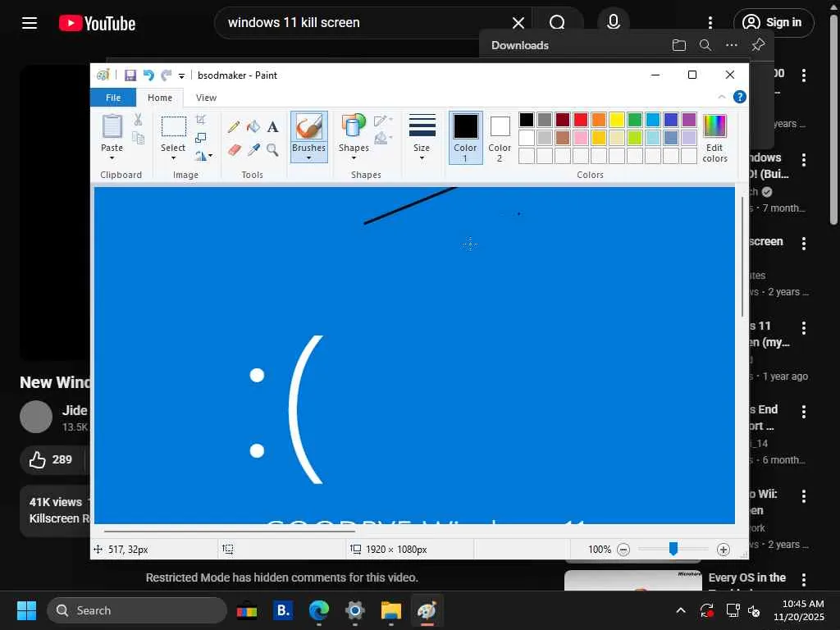Click the Resize icon in Image group

(x=200, y=138)
